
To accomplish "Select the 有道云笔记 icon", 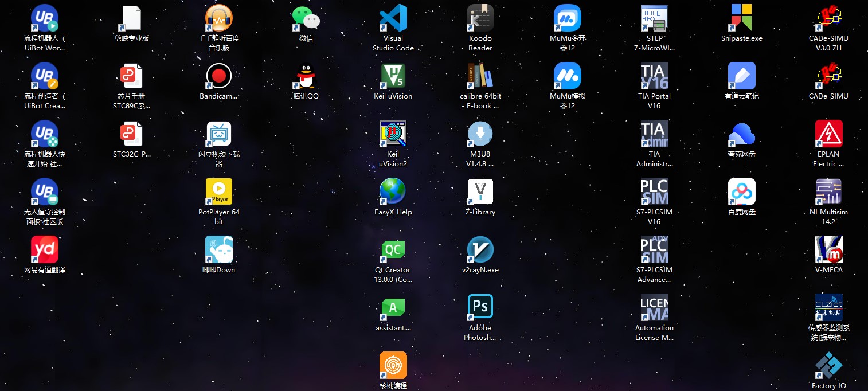I will 742,76.
